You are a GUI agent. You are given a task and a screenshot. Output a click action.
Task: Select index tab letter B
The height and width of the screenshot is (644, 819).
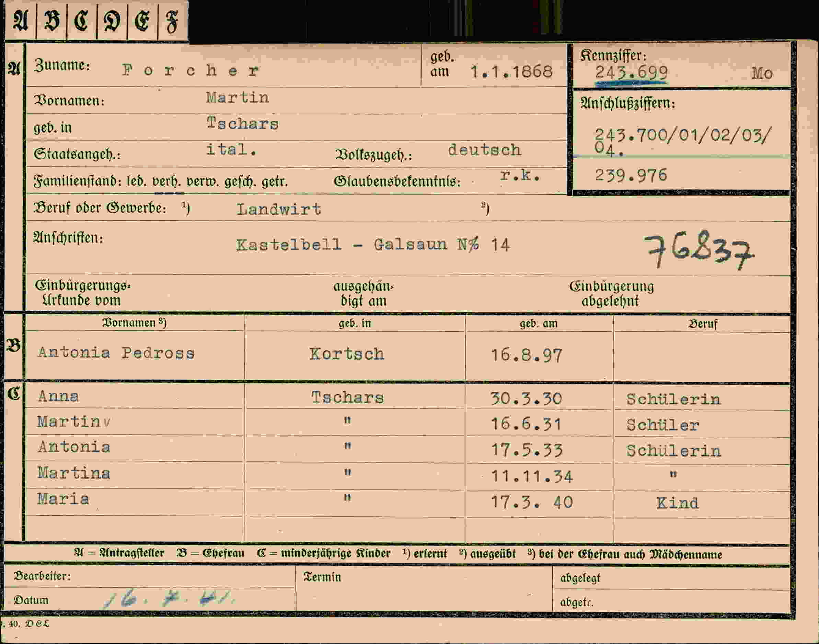point(51,20)
